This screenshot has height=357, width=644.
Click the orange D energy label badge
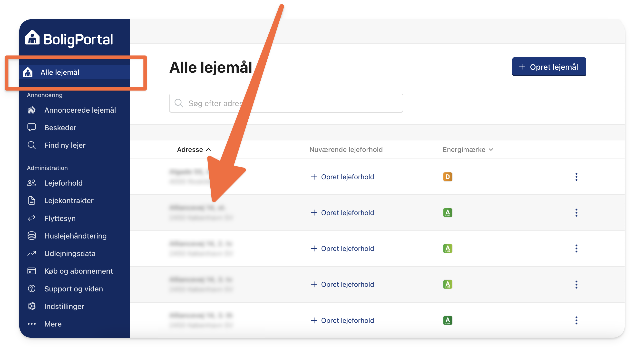coord(448,177)
